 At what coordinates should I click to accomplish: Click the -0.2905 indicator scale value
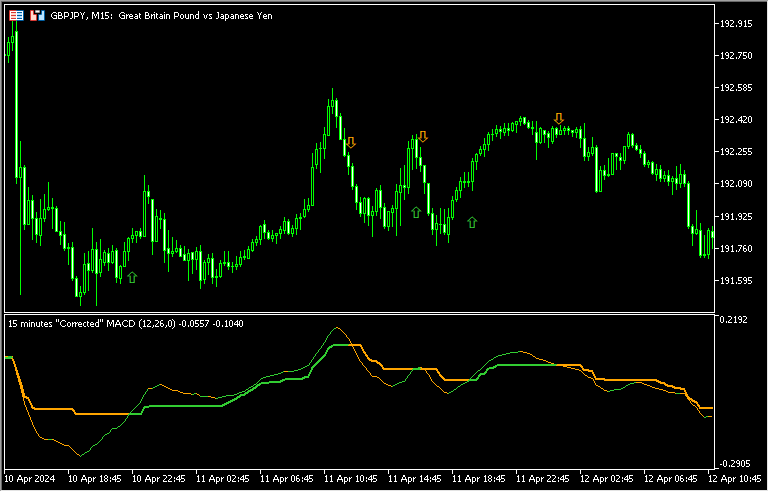pyautogui.click(x=733, y=464)
